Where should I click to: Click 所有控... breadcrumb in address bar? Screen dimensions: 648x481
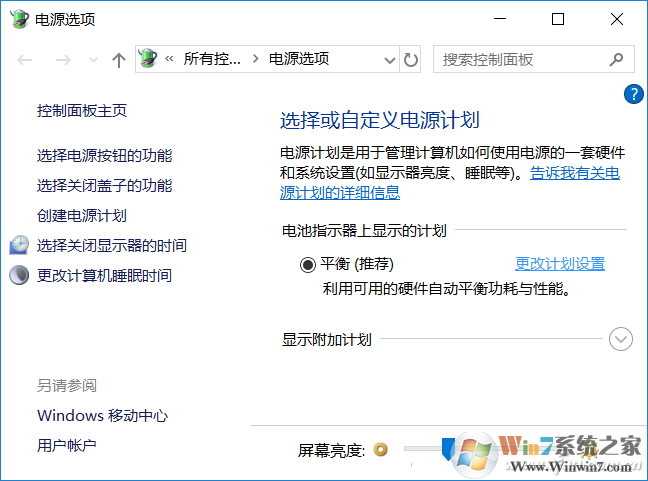(211, 60)
